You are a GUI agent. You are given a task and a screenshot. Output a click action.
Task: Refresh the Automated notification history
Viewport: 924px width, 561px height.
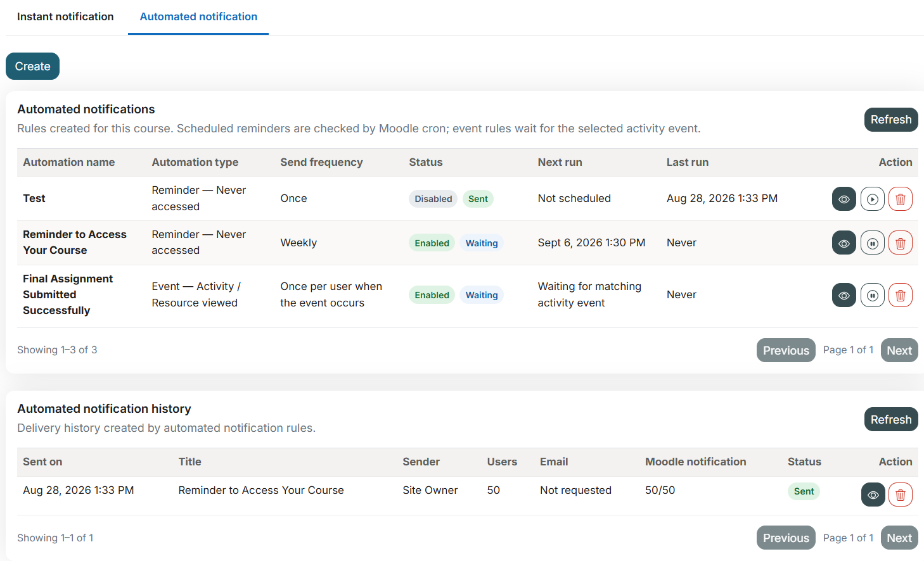click(890, 419)
